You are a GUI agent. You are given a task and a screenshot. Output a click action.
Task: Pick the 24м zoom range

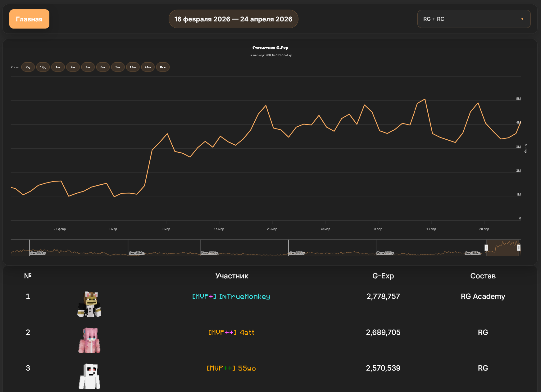pyautogui.click(x=148, y=67)
